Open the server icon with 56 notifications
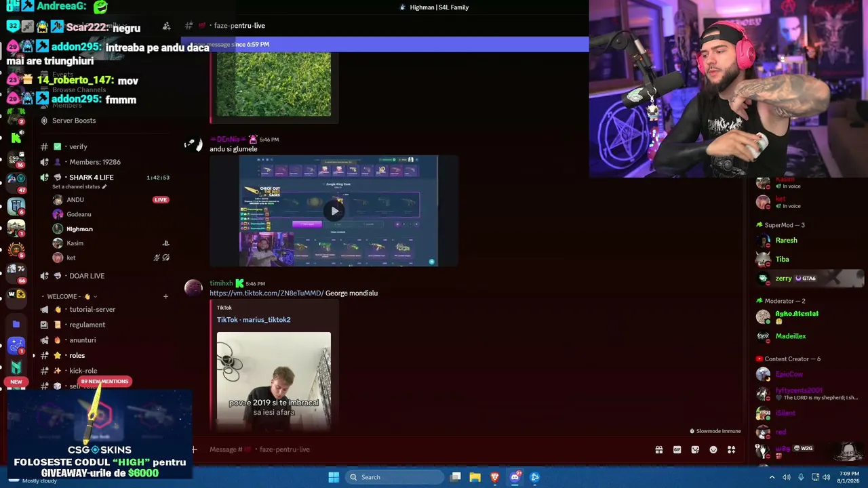Screen dimensions: 868x488 coord(16,273)
